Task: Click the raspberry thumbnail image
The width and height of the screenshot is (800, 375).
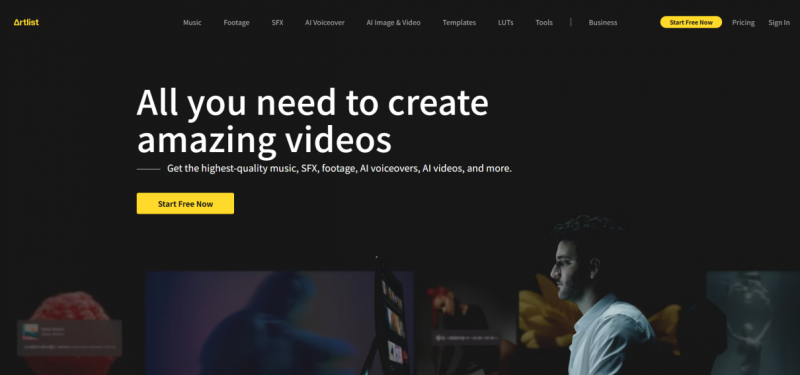Action: (70, 333)
